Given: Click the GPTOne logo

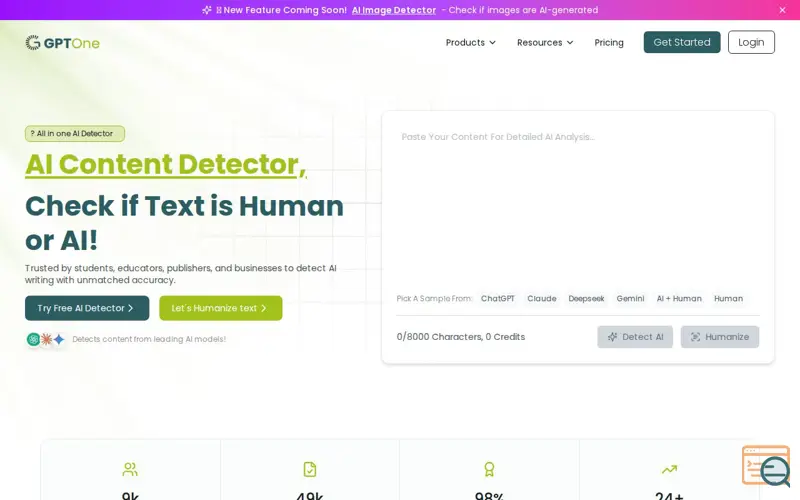Looking at the screenshot, I should pyautogui.click(x=62, y=43).
